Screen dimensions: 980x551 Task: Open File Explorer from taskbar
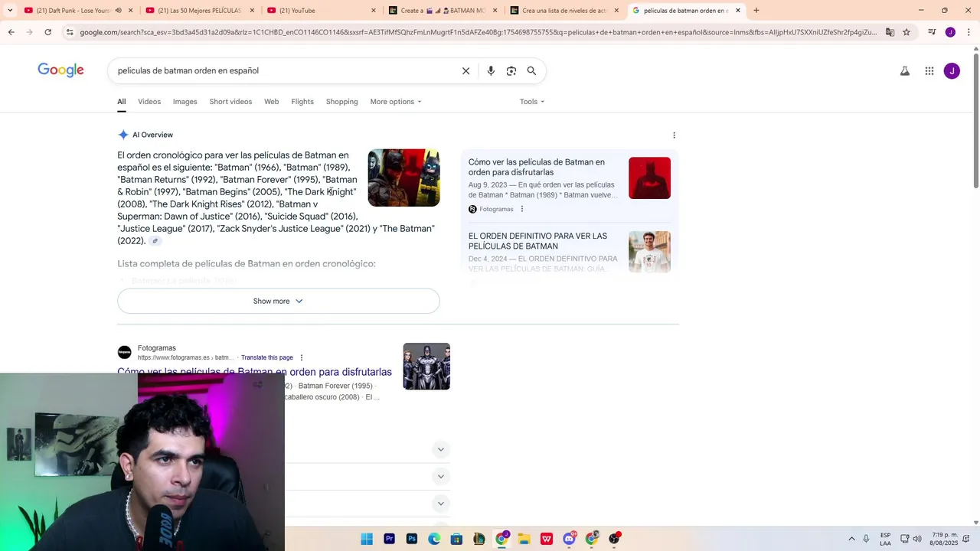click(x=524, y=539)
